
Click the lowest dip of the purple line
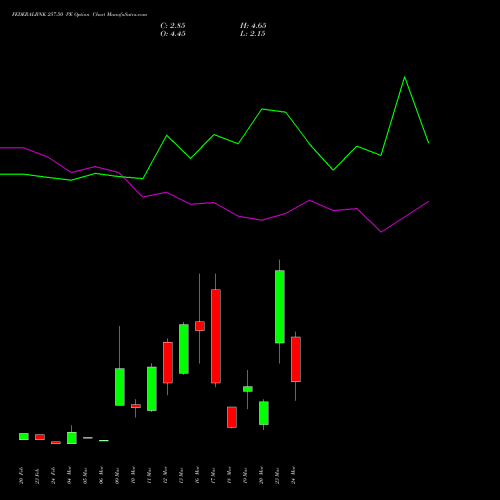pyautogui.click(x=381, y=232)
